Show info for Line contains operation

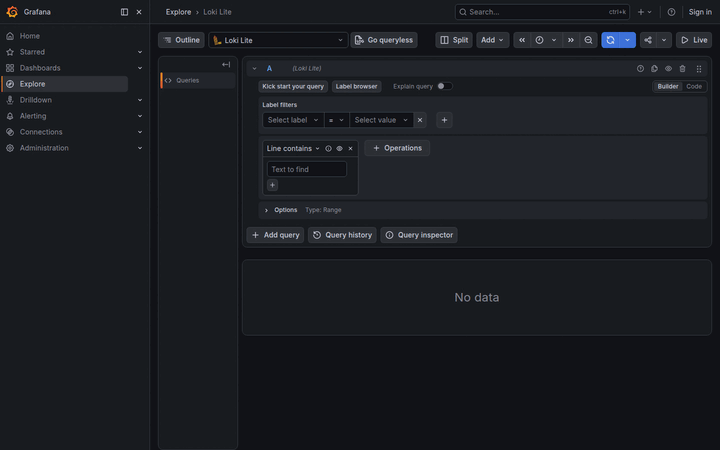click(328, 148)
